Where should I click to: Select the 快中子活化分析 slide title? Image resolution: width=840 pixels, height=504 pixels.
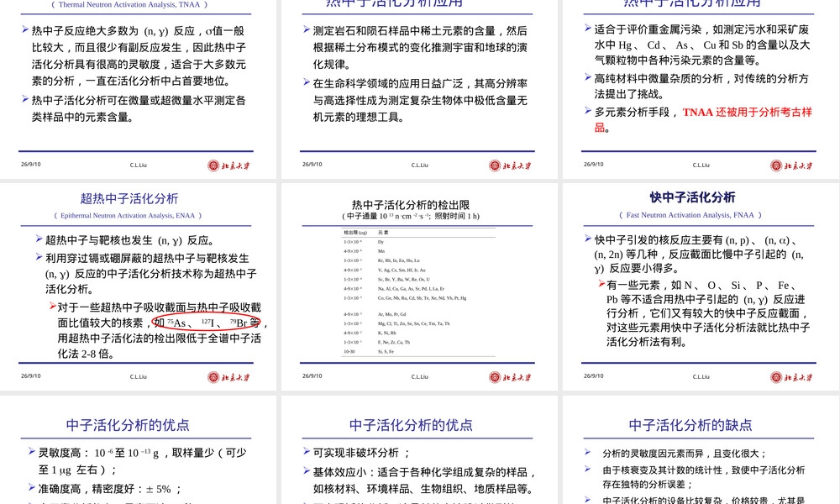click(x=692, y=197)
